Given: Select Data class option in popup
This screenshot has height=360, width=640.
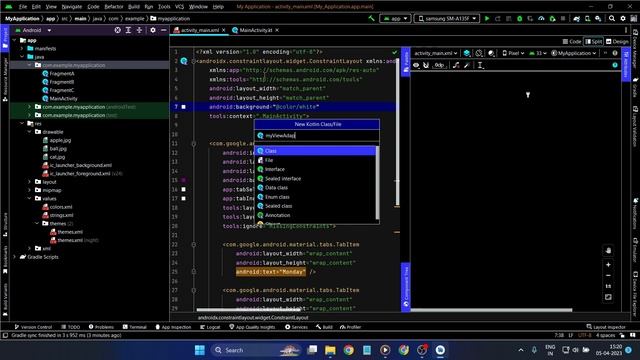Looking at the screenshot, I should (315, 188).
